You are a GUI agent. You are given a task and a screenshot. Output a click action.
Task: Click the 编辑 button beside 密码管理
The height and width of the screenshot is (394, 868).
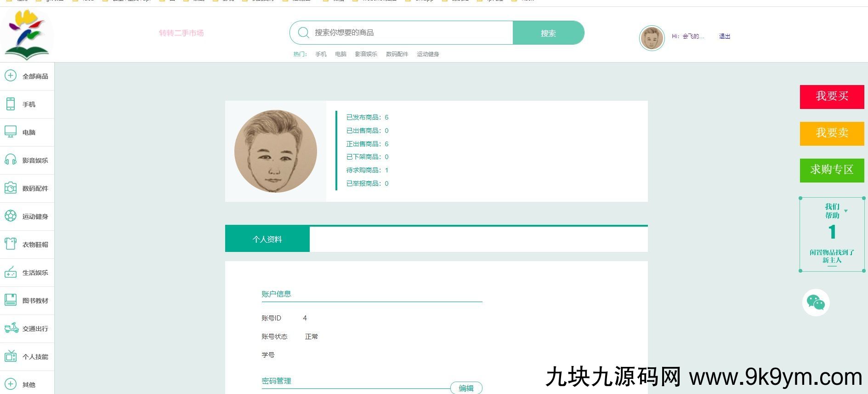click(x=466, y=388)
